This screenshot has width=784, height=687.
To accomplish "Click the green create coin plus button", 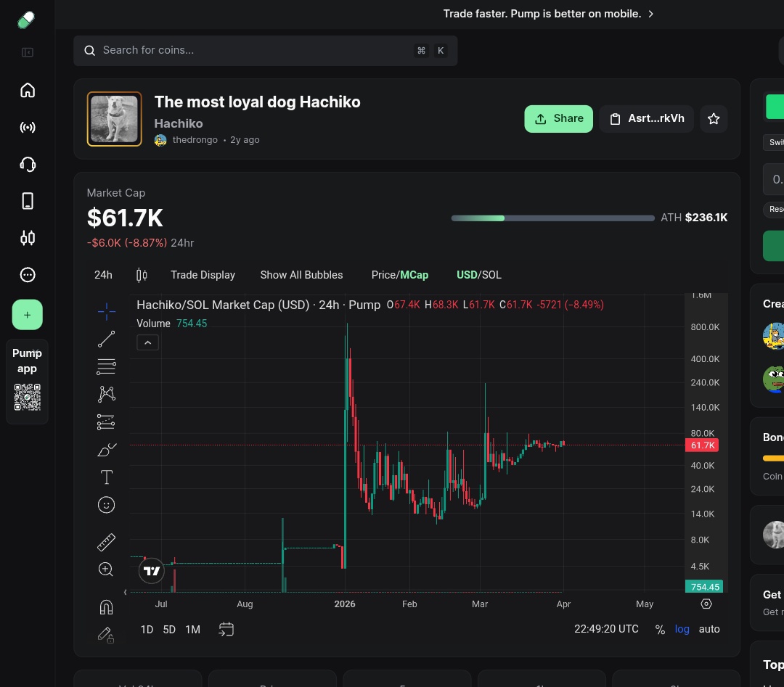I will pyautogui.click(x=28, y=315).
